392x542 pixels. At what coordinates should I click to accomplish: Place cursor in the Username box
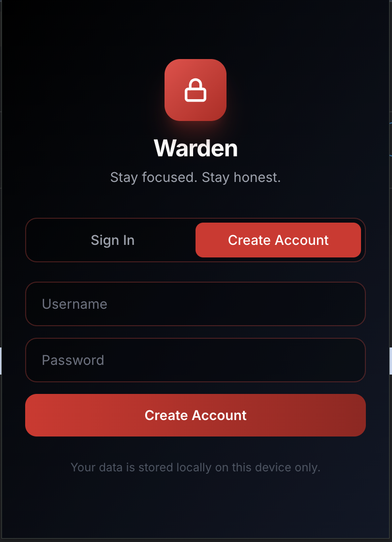[196, 304]
